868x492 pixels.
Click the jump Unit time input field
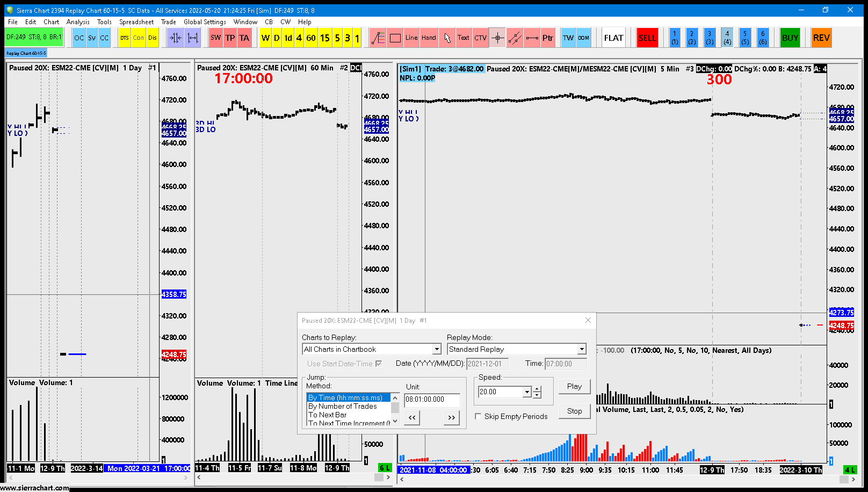(x=432, y=400)
